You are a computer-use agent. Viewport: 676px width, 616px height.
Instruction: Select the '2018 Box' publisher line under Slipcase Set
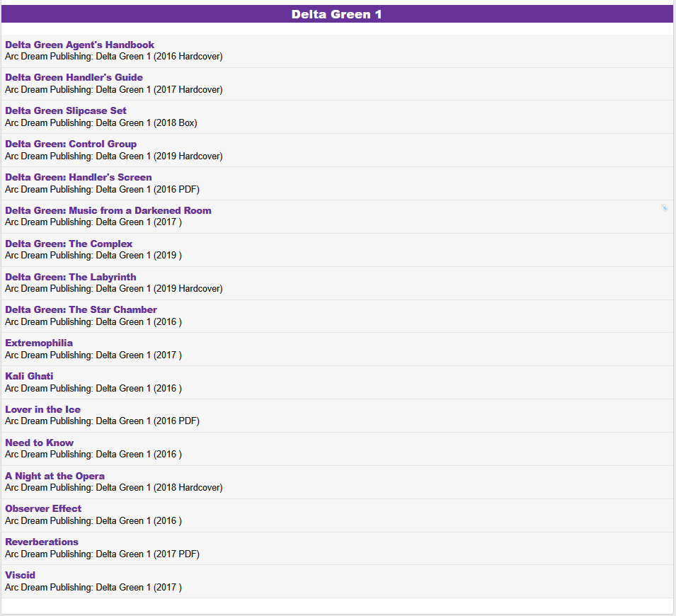(101, 123)
